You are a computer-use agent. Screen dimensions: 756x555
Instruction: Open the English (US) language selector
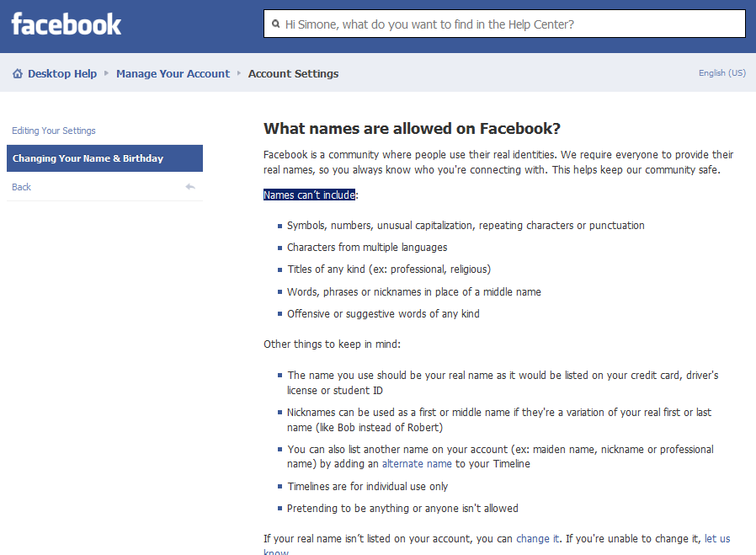[721, 73]
